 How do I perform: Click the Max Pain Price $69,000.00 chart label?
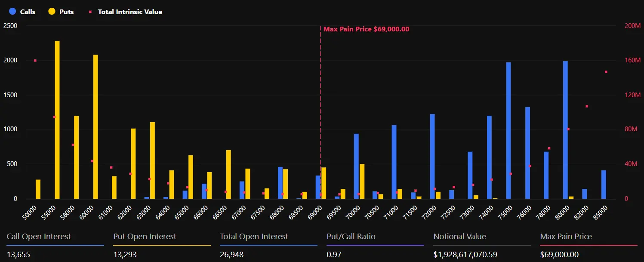366,29
